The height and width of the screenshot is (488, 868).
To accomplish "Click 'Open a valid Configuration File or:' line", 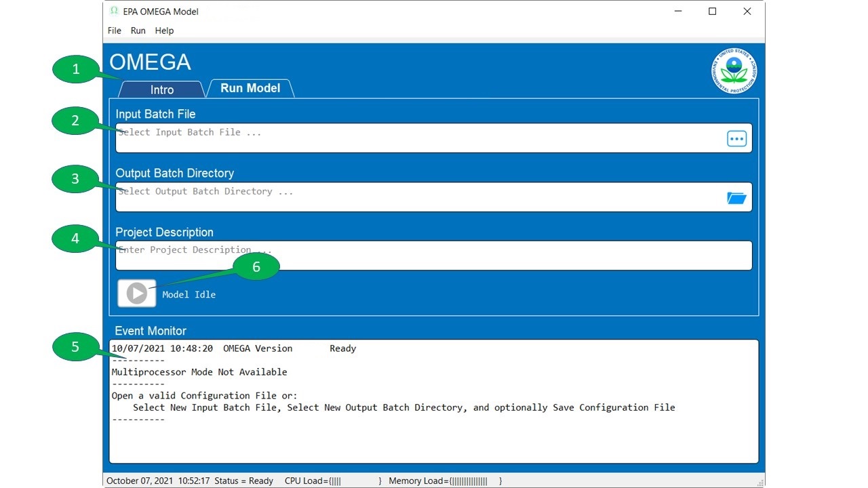I will [x=205, y=396].
